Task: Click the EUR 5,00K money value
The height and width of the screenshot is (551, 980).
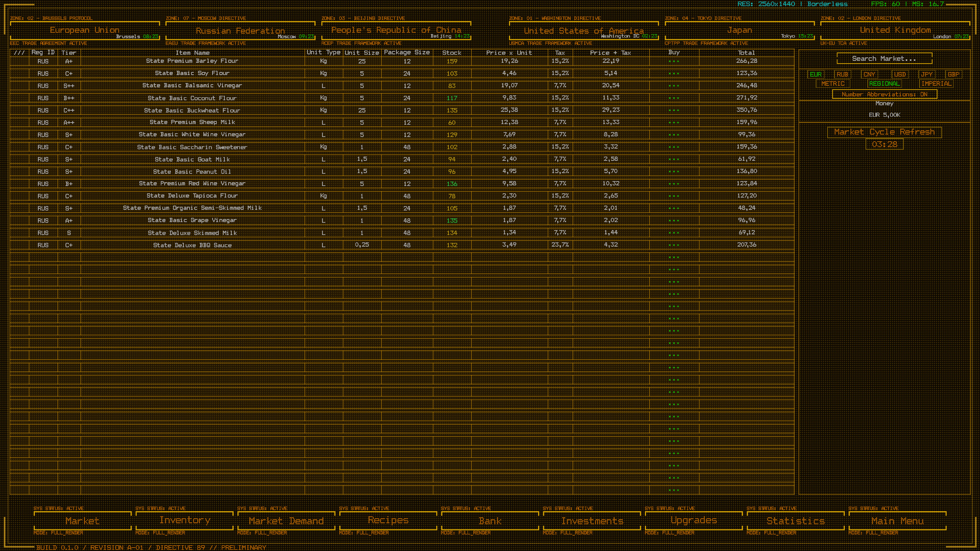Action: tap(884, 115)
